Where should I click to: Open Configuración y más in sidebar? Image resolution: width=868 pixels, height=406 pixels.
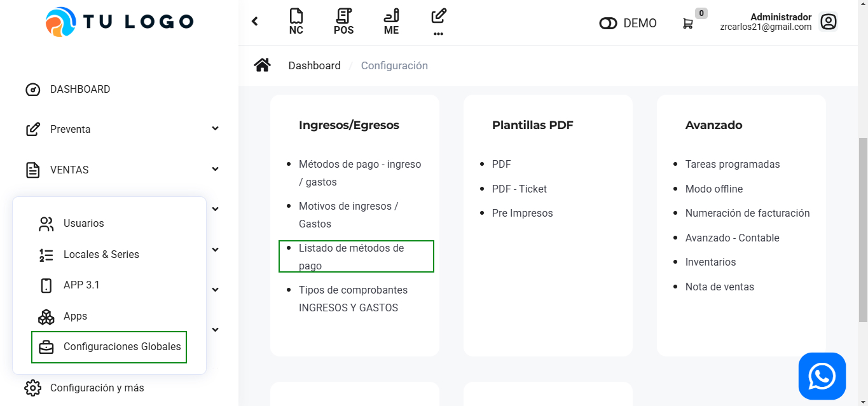(97, 388)
